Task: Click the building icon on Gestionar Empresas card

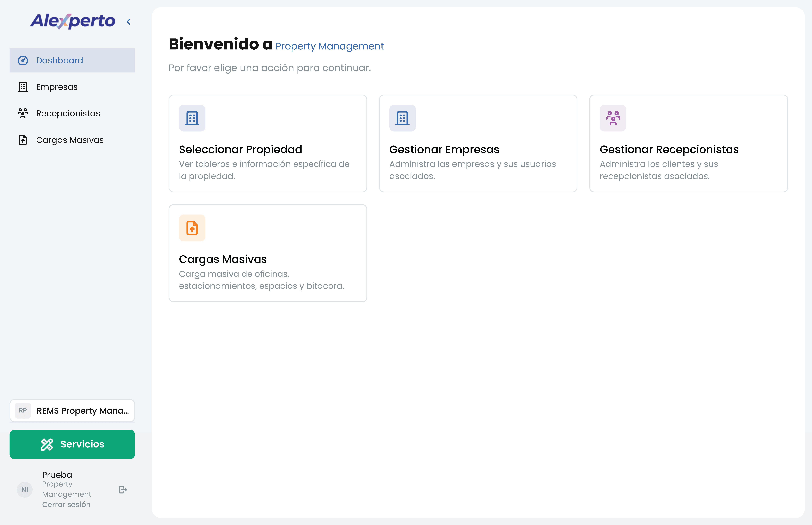Action: click(402, 118)
